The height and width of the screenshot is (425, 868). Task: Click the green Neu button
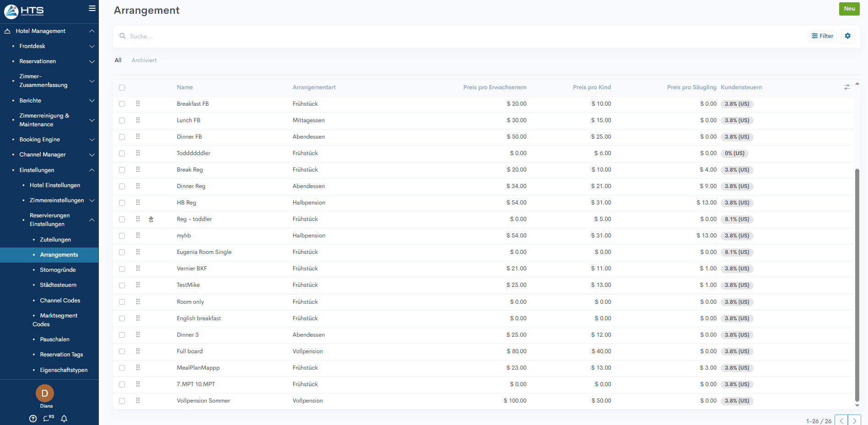[849, 9]
